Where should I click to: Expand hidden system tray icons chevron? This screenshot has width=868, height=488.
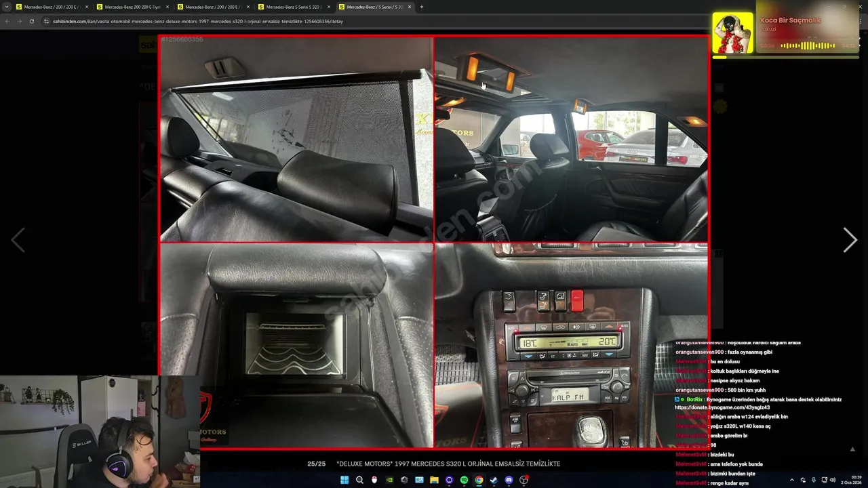[x=791, y=480]
